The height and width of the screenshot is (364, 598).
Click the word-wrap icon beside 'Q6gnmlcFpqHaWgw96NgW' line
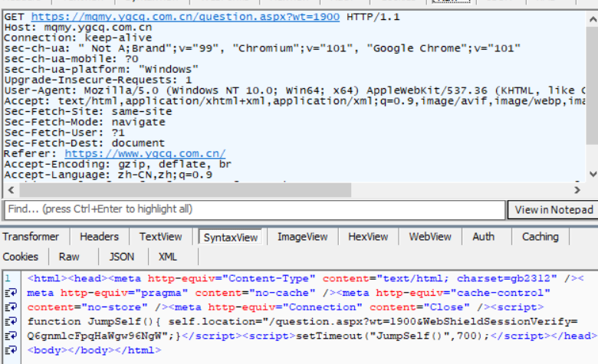pos(11,336)
